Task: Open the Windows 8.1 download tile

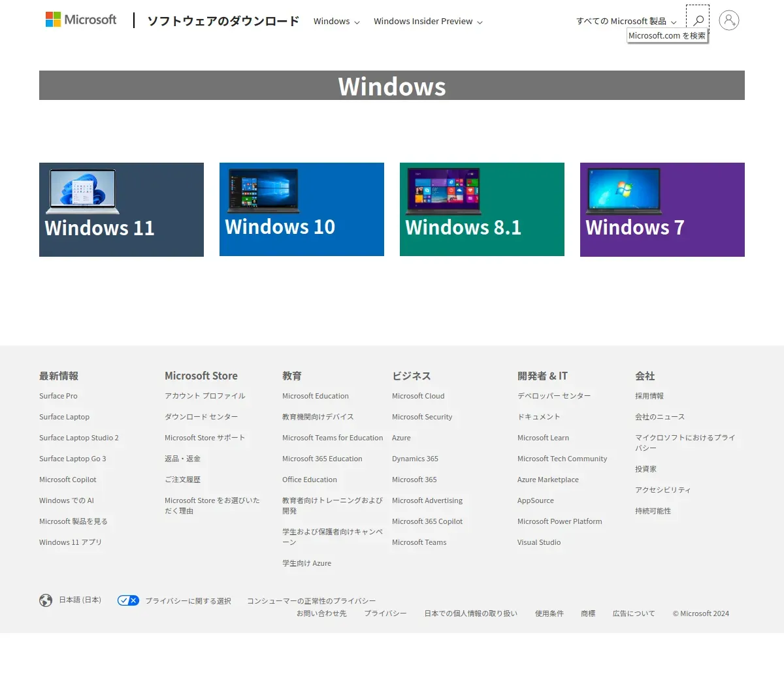Action: [x=482, y=210]
